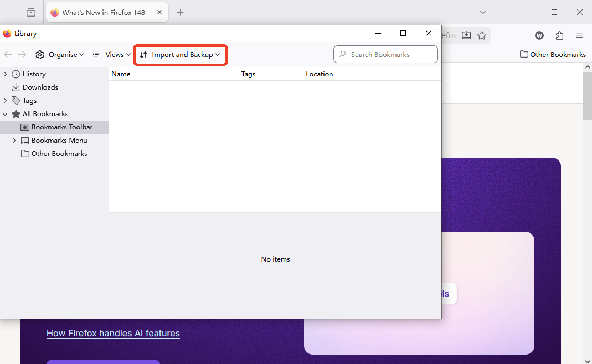Expand the Bookmarks Menu tree item
Screen dimensions: 592x364
pos(14,140)
